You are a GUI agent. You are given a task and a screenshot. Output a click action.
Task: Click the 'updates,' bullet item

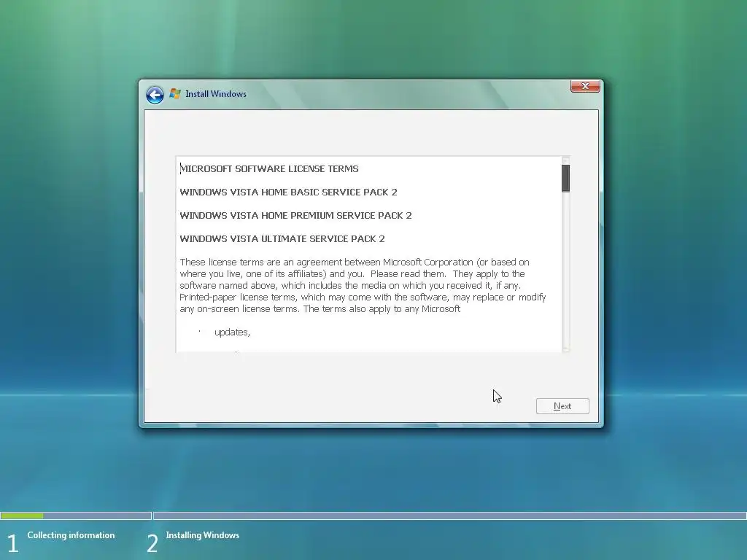(x=232, y=332)
